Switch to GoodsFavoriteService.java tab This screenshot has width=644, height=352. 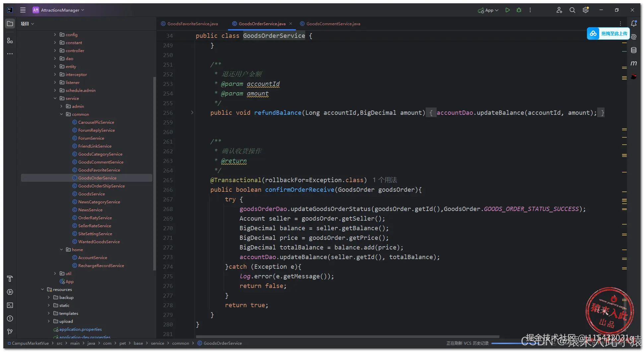pos(189,24)
